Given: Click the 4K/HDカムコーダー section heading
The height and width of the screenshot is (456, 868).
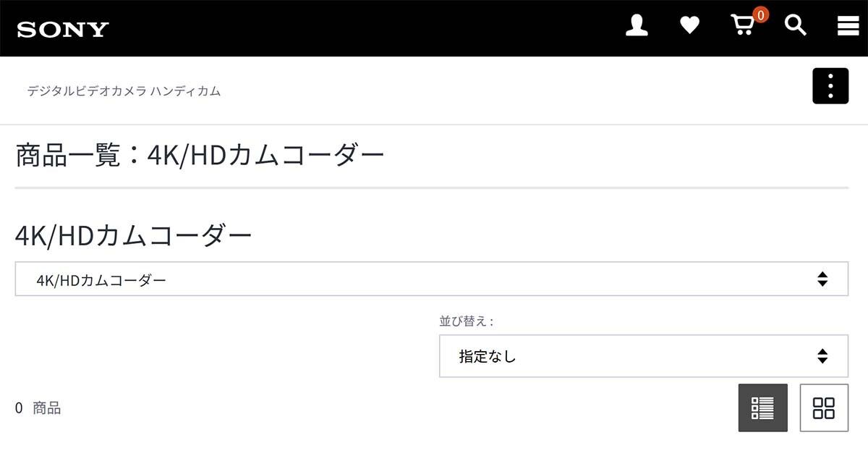Looking at the screenshot, I should click(x=134, y=235).
